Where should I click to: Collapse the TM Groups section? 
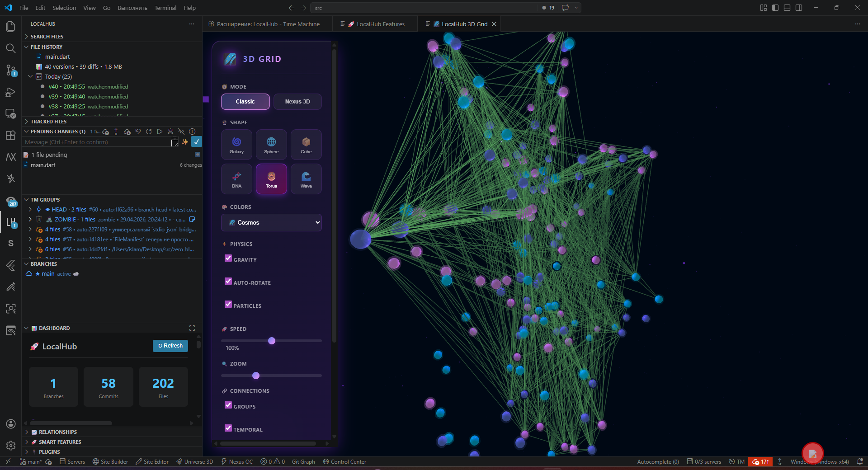tap(112, 200)
